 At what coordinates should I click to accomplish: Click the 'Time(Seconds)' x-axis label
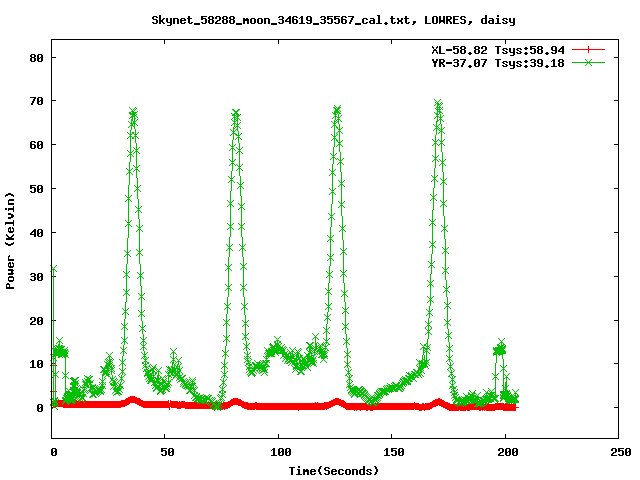[x=333, y=471]
